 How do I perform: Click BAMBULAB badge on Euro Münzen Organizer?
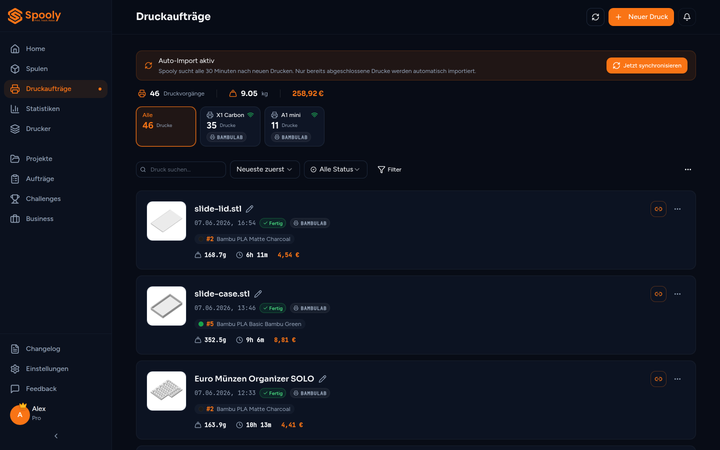pos(310,393)
